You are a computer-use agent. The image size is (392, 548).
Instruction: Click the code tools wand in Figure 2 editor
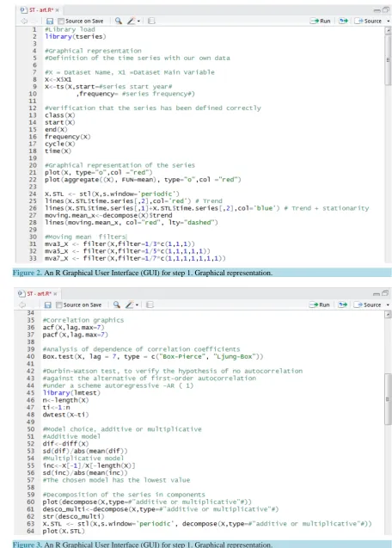[131, 21]
